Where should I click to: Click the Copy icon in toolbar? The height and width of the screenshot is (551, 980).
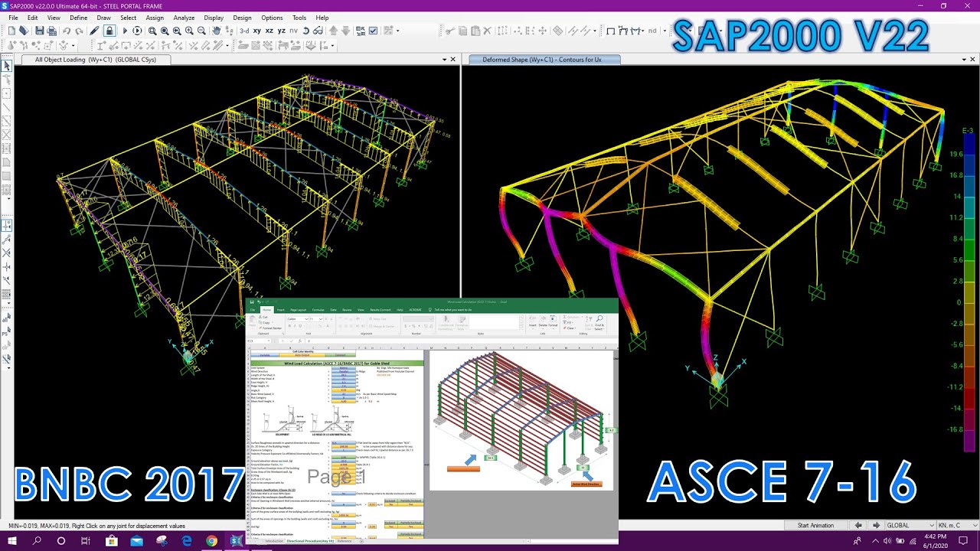click(x=463, y=31)
